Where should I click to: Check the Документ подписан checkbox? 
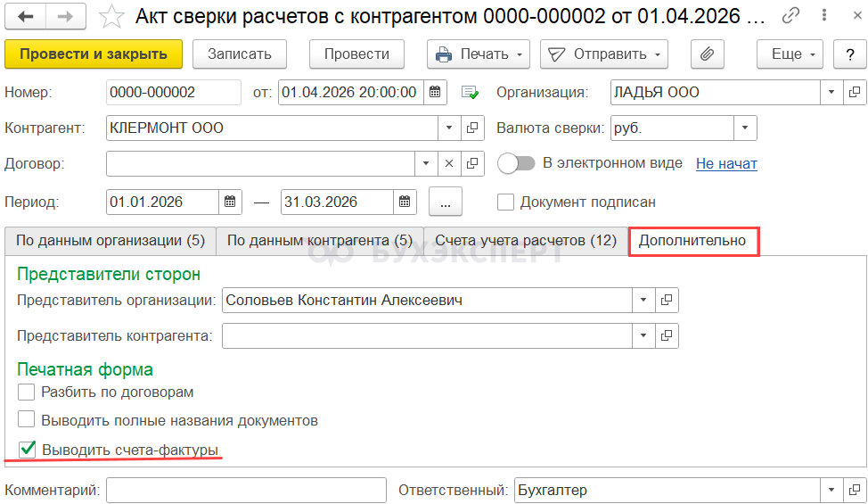pyautogui.click(x=505, y=202)
